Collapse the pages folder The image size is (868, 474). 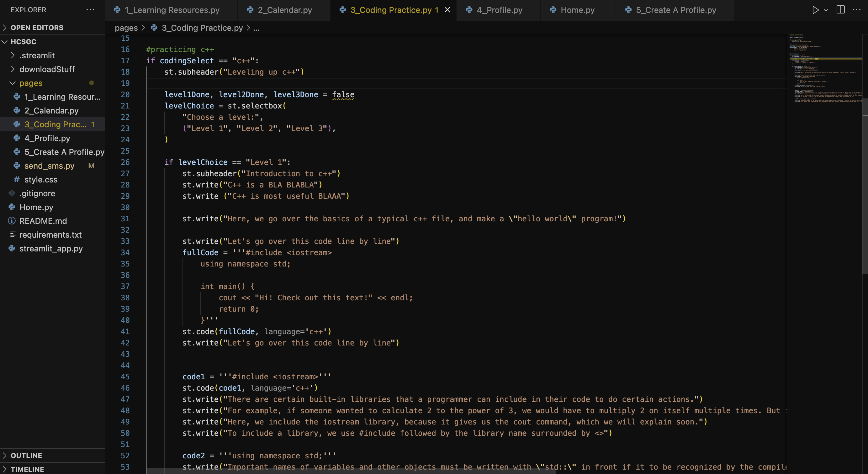pos(31,83)
